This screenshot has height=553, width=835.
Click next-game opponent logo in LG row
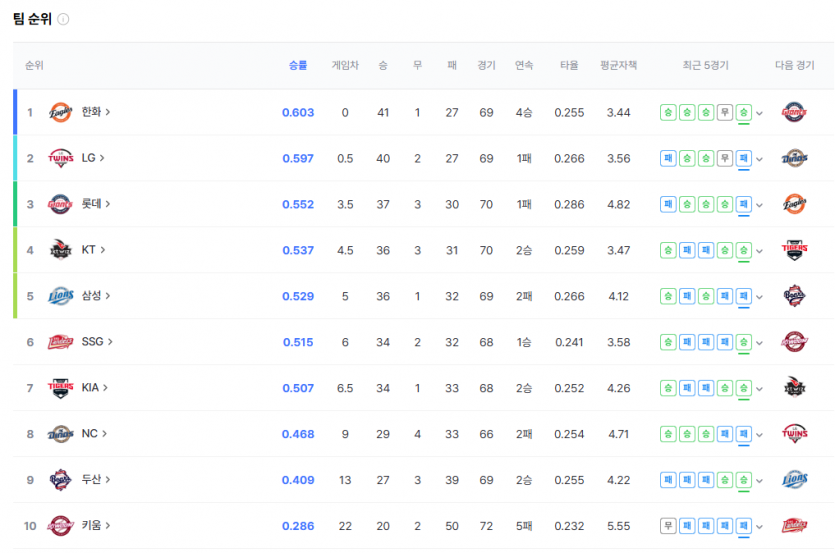click(x=794, y=158)
